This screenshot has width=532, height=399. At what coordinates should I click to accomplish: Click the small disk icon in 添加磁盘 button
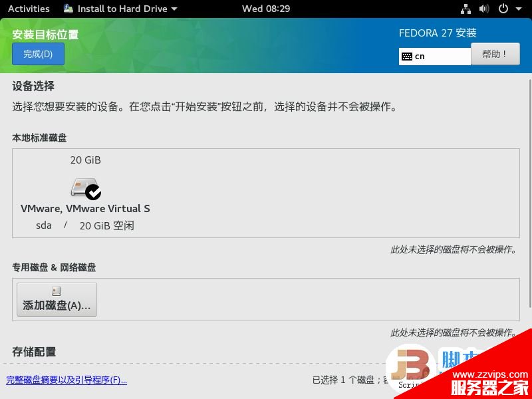coord(57,291)
